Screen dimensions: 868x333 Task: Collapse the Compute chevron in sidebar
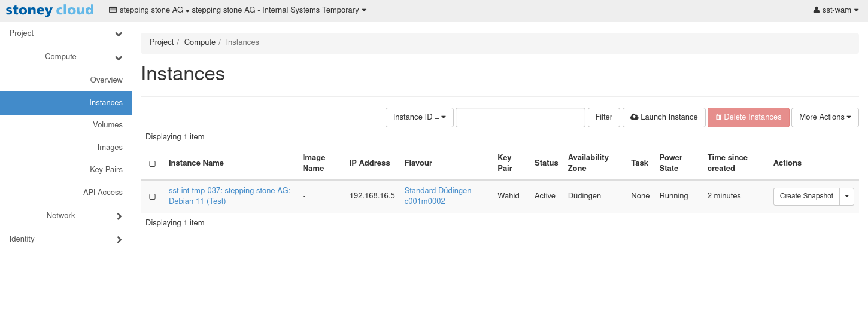[119, 57]
